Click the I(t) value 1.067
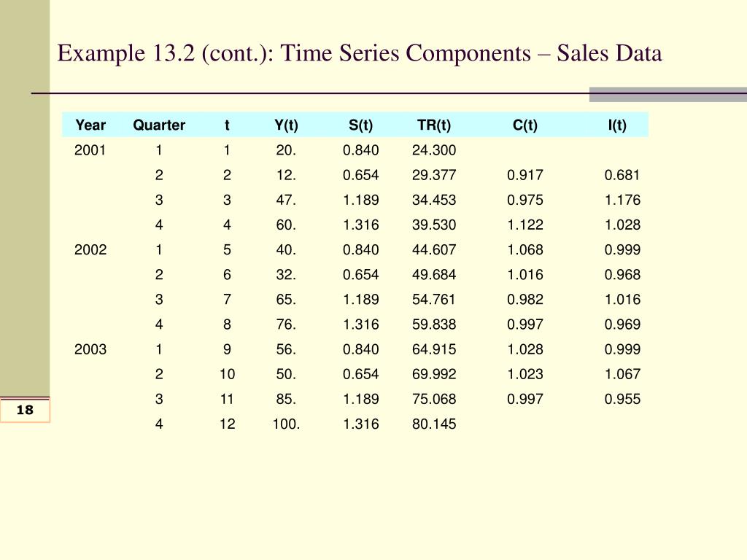This screenshot has height=560, width=747. (622, 374)
